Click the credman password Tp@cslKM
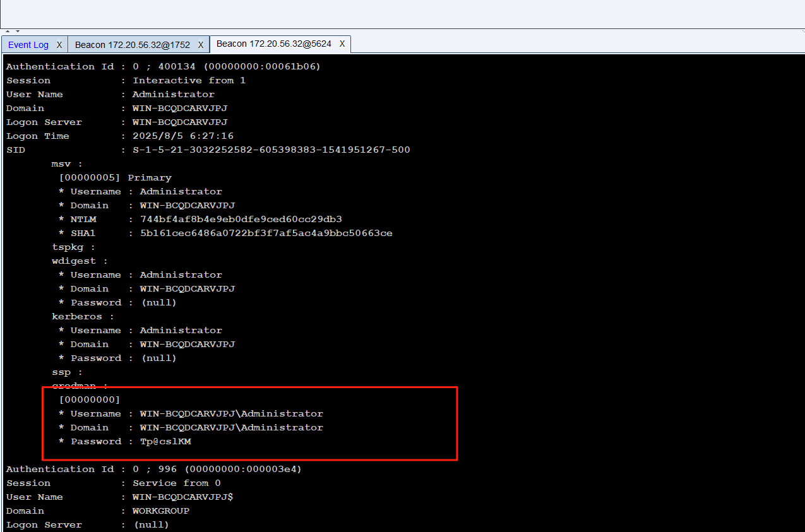 (x=165, y=441)
